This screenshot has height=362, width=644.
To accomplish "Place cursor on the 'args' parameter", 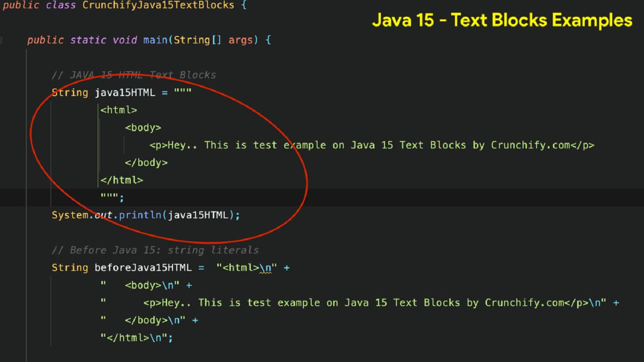I will 240,40.
